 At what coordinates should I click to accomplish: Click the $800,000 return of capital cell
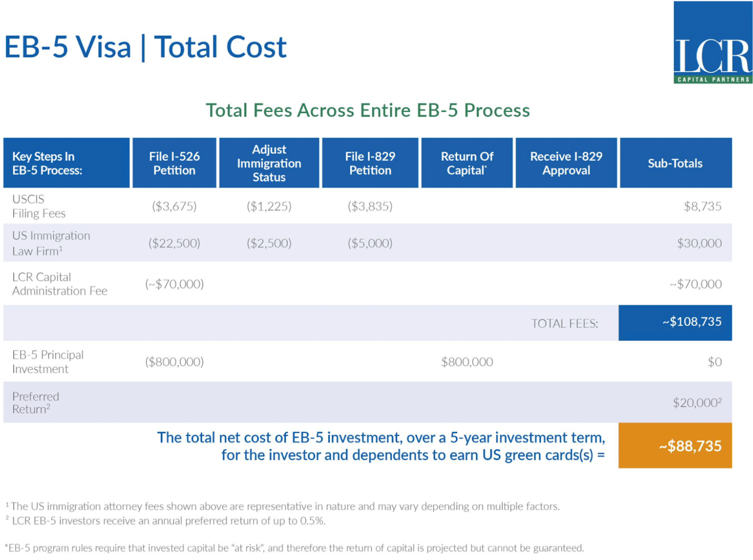pyautogui.click(x=467, y=362)
